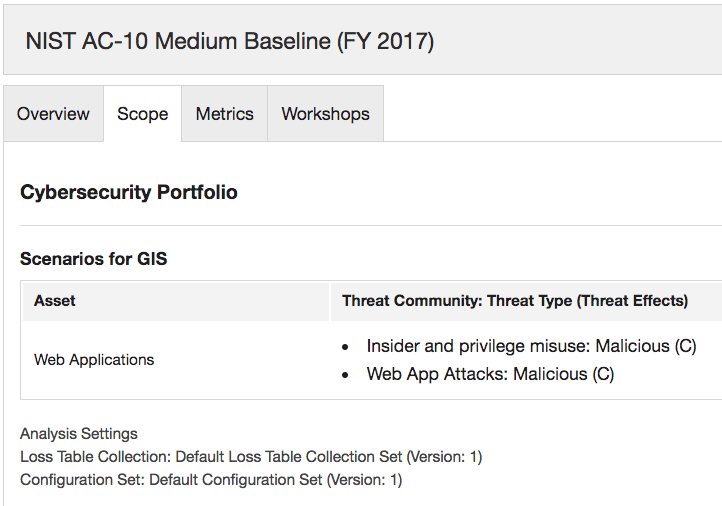Click Web App Attacks Malicious entry
The height and width of the screenshot is (506, 722).
490,374
